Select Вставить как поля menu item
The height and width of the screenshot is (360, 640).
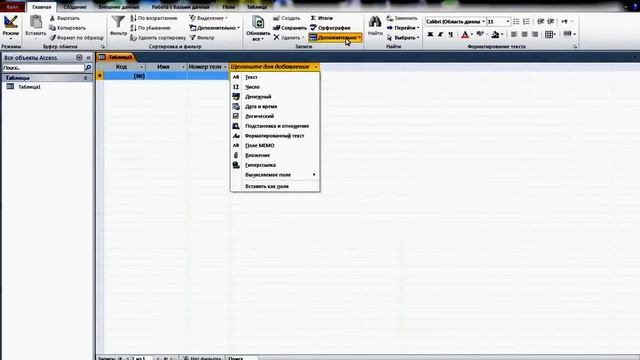[x=275, y=187]
